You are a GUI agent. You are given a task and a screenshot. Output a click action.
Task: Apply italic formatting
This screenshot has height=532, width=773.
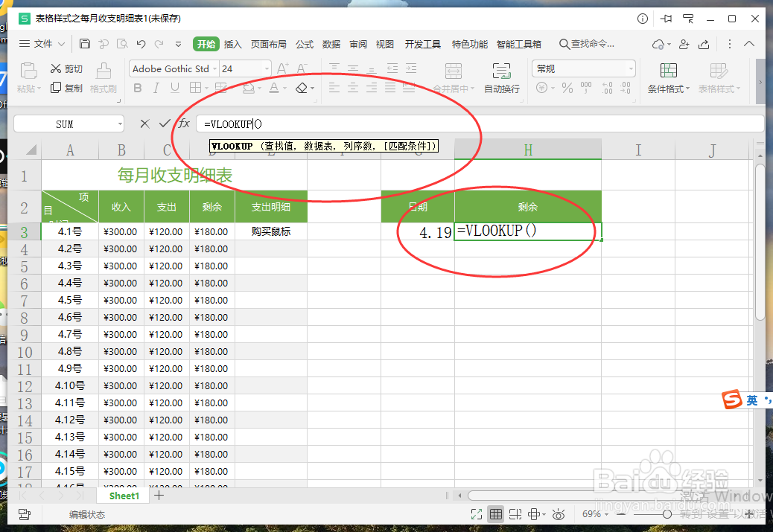click(x=157, y=88)
